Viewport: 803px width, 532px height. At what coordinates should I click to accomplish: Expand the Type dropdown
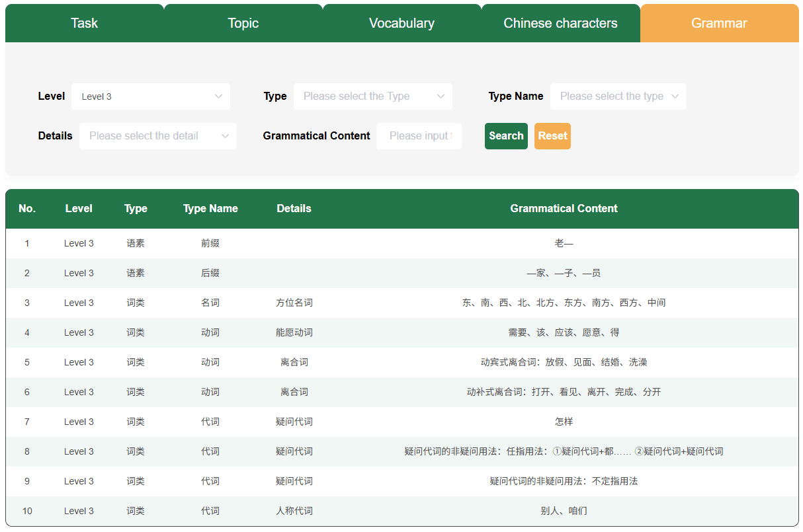pos(373,96)
